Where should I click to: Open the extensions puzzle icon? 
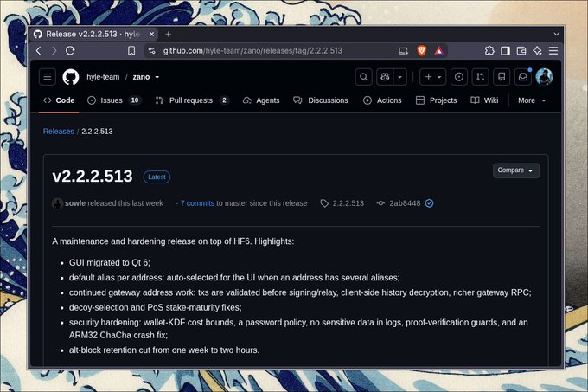coord(489,51)
